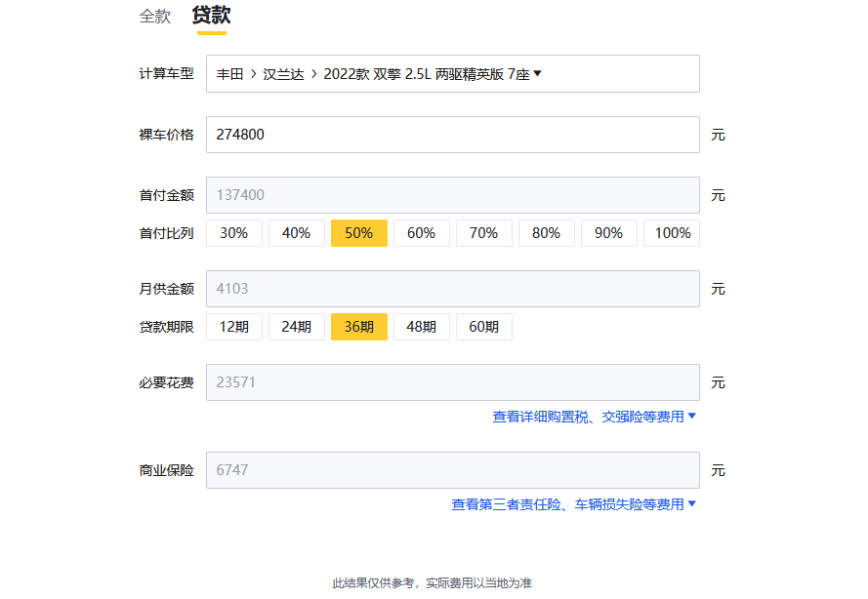Select the 贷款 tab

pos(211,17)
